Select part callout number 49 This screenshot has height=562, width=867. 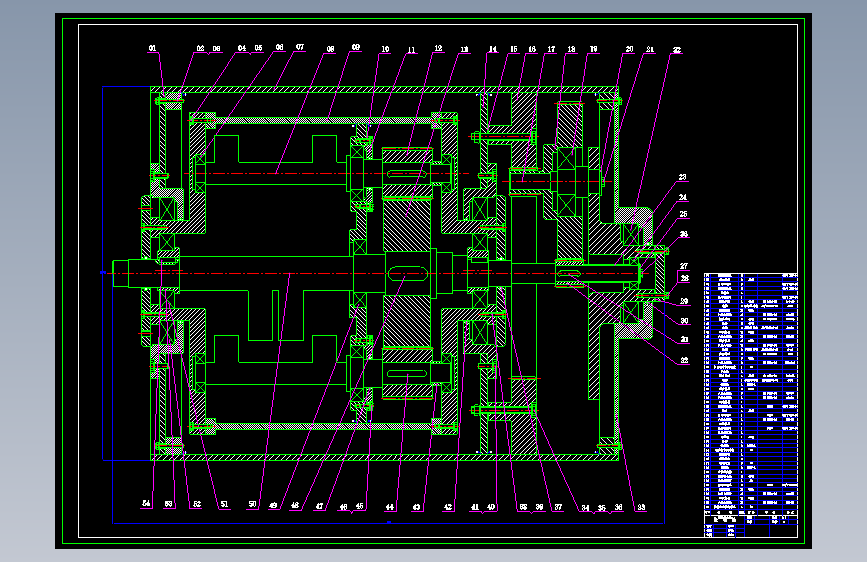273,506
